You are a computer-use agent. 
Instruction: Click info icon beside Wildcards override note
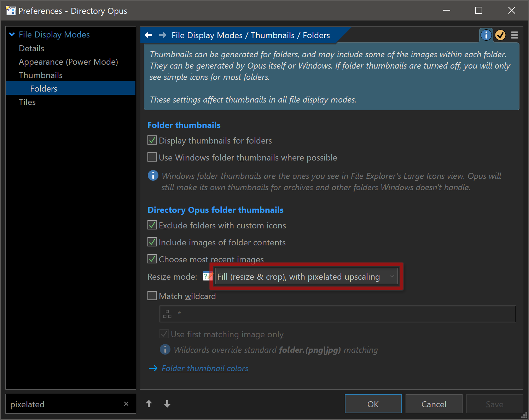[165, 349]
